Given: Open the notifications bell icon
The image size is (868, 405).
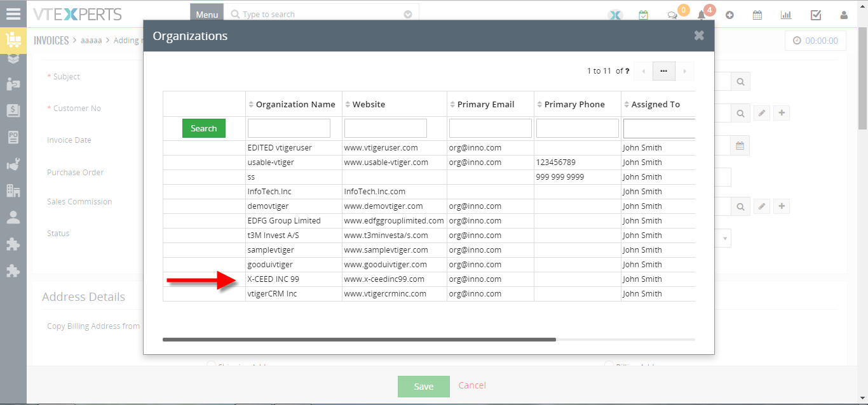Looking at the screenshot, I should 702,15.
